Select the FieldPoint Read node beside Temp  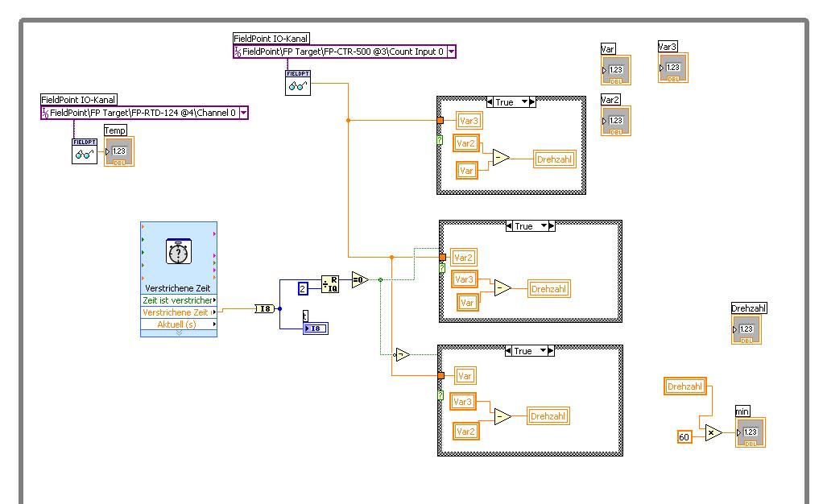point(85,151)
